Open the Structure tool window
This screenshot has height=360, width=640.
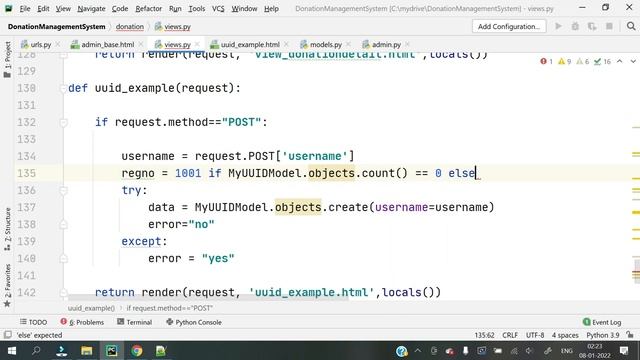tap(7, 229)
